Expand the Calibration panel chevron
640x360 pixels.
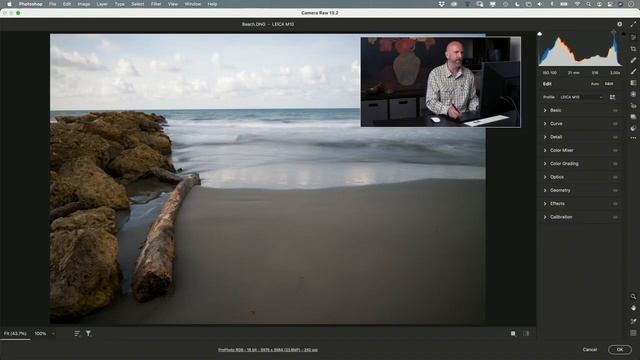click(x=545, y=217)
